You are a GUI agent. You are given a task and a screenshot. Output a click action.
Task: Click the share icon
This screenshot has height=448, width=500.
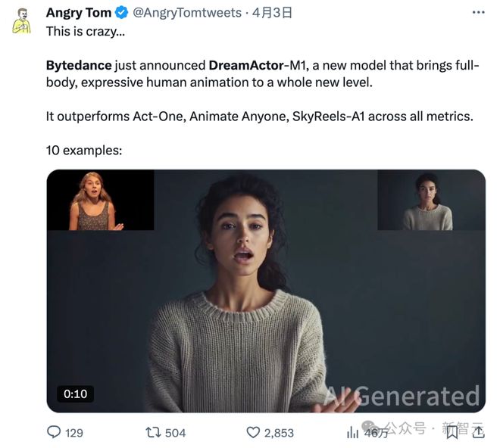pyautogui.click(x=477, y=432)
